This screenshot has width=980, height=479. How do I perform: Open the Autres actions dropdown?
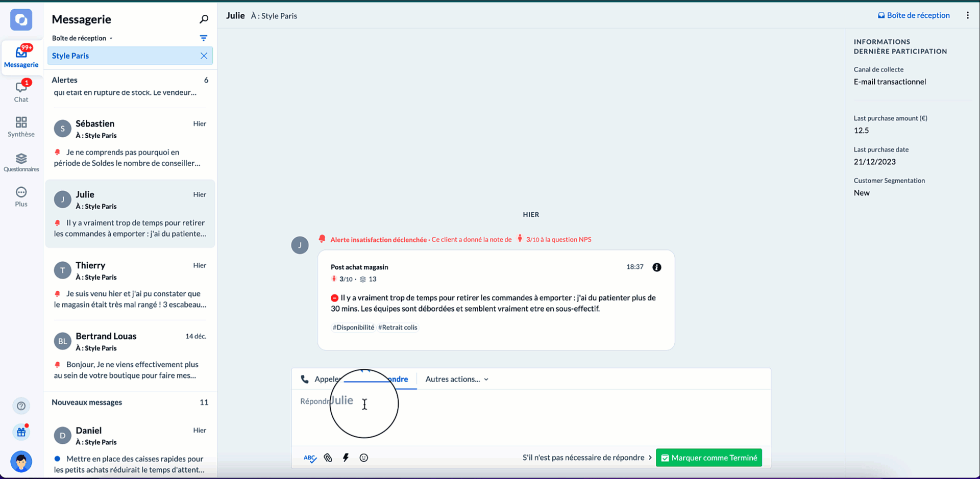click(456, 379)
